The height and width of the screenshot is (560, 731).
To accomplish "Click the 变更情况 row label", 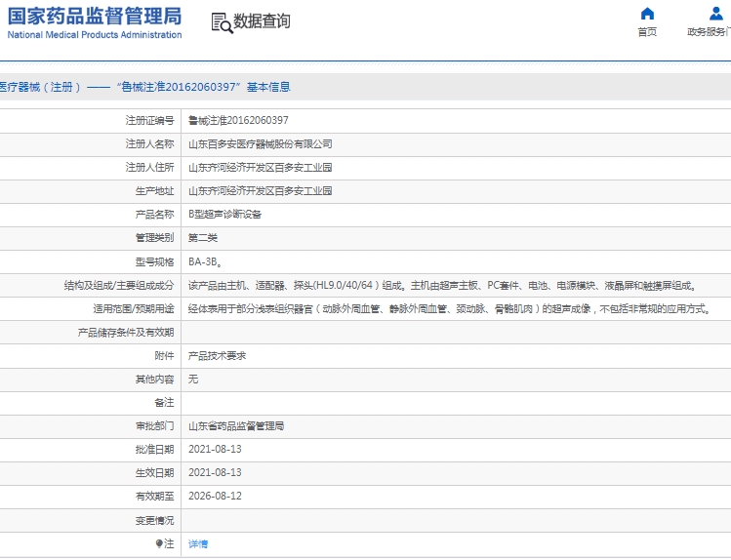I will pos(155,520).
